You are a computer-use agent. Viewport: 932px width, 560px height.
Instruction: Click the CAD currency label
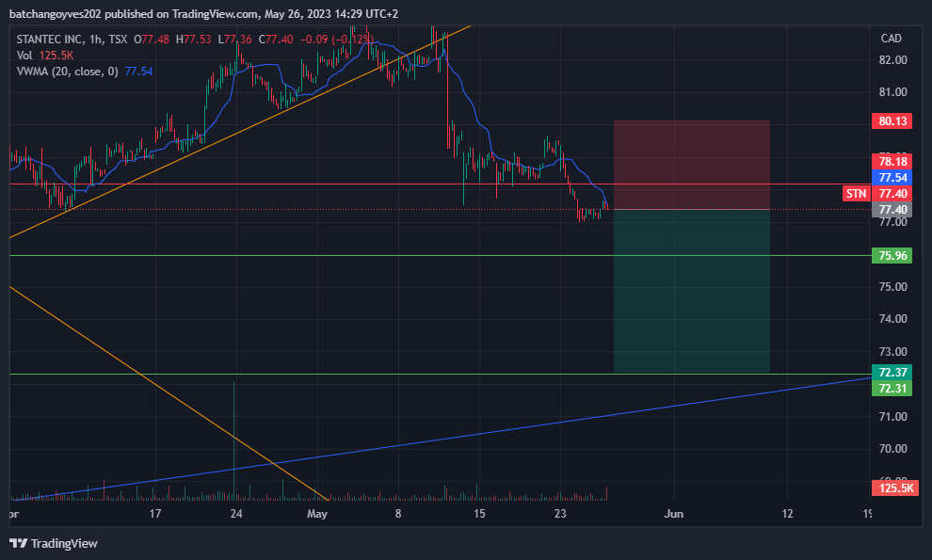891,38
